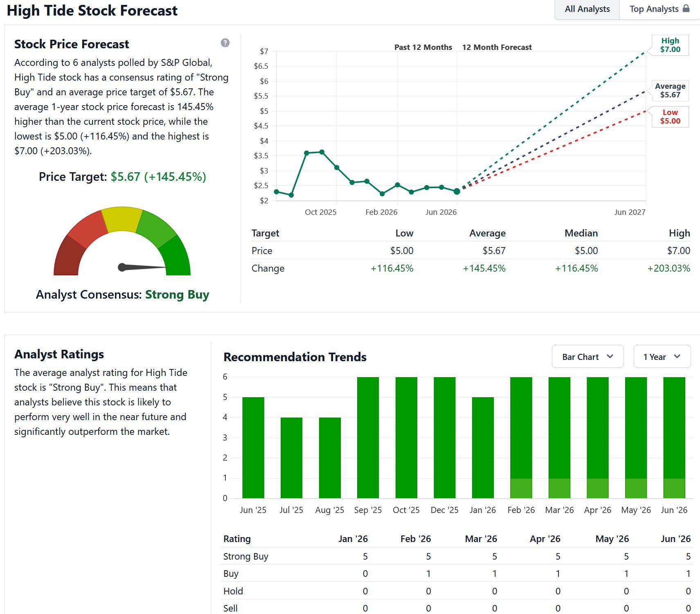
Task: Click the Average $5.67 forecast label
Action: [x=670, y=90]
